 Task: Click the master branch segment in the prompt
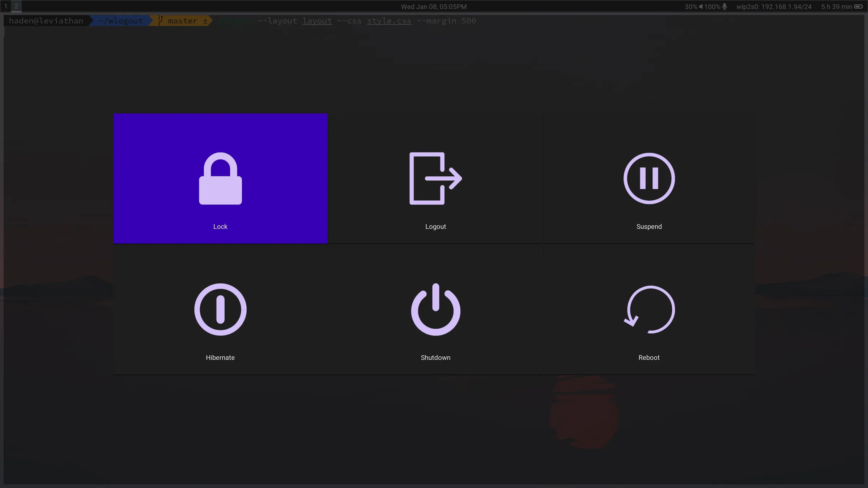[x=183, y=21]
